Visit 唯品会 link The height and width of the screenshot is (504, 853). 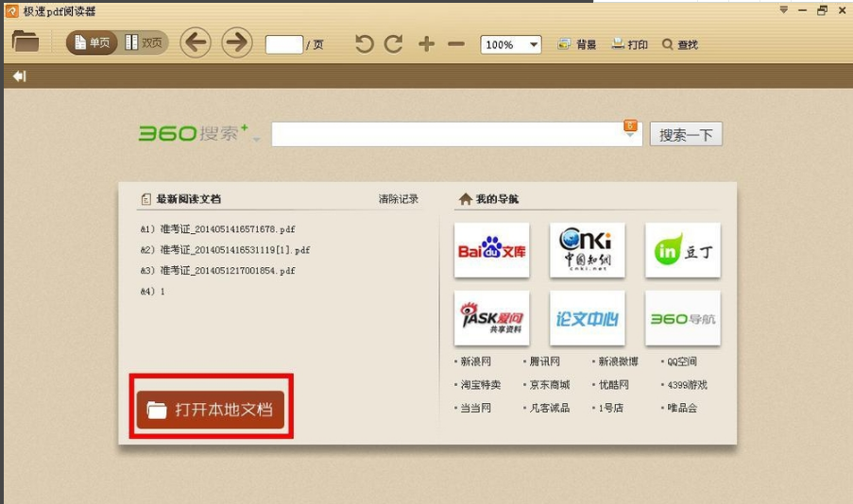pyautogui.click(x=682, y=408)
